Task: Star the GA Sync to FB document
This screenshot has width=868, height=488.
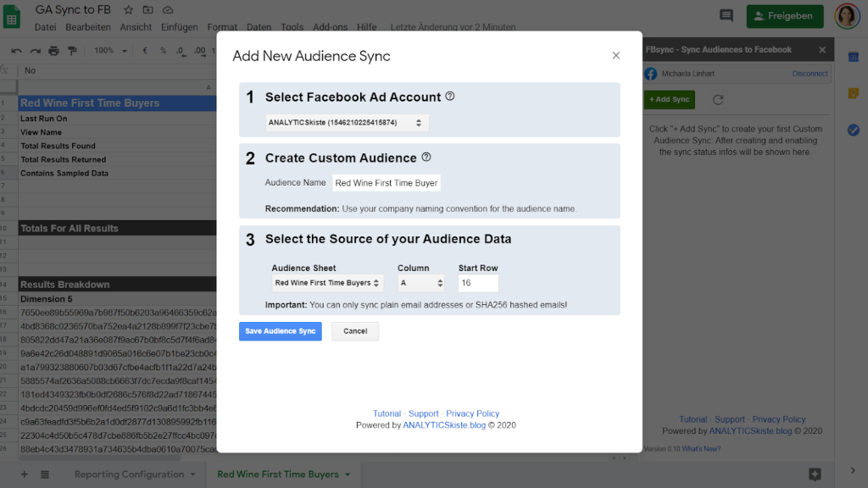Action: (129, 10)
